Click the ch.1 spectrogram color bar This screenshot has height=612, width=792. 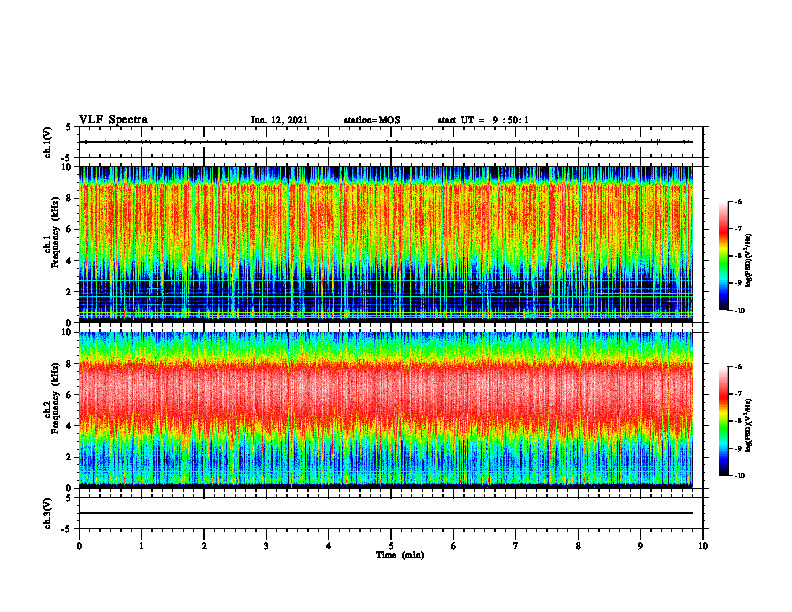(723, 256)
